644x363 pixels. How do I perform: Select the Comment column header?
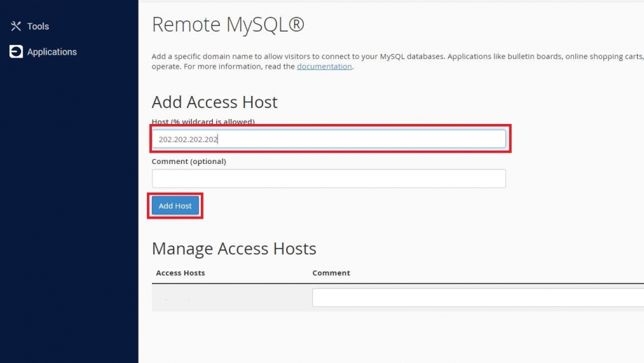331,273
